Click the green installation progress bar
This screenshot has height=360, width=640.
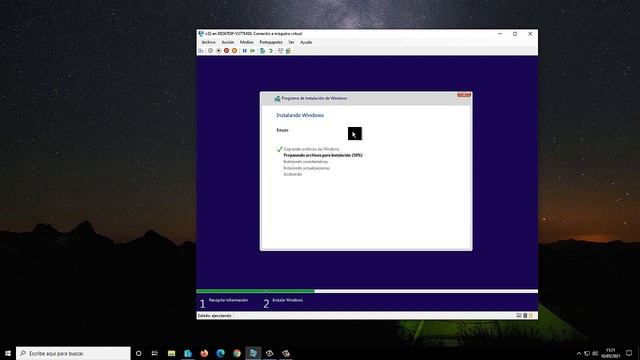[x=256, y=291]
